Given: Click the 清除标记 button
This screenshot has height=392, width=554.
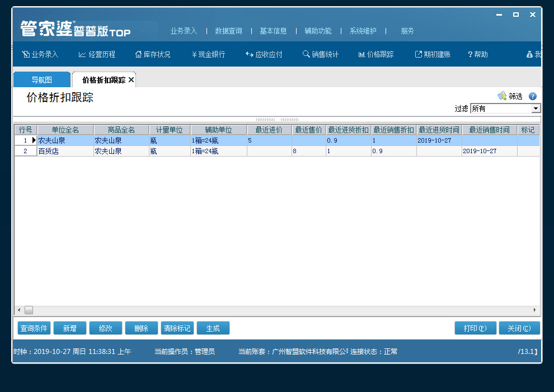Looking at the screenshot, I should [x=177, y=328].
